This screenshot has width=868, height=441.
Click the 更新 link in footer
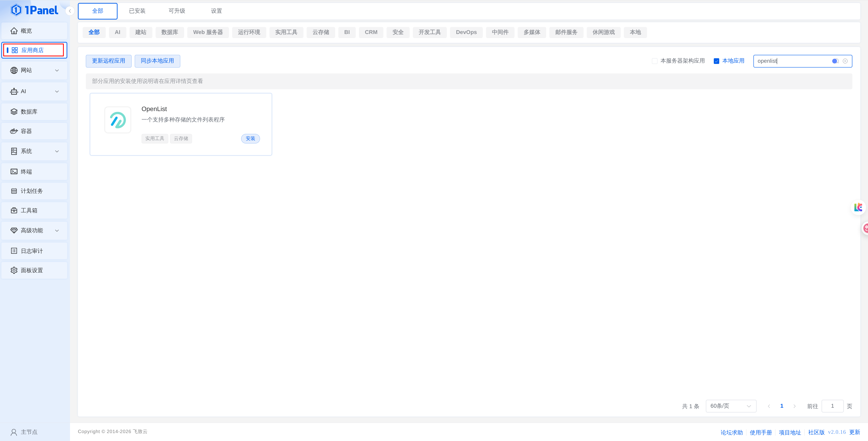click(x=854, y=432)
